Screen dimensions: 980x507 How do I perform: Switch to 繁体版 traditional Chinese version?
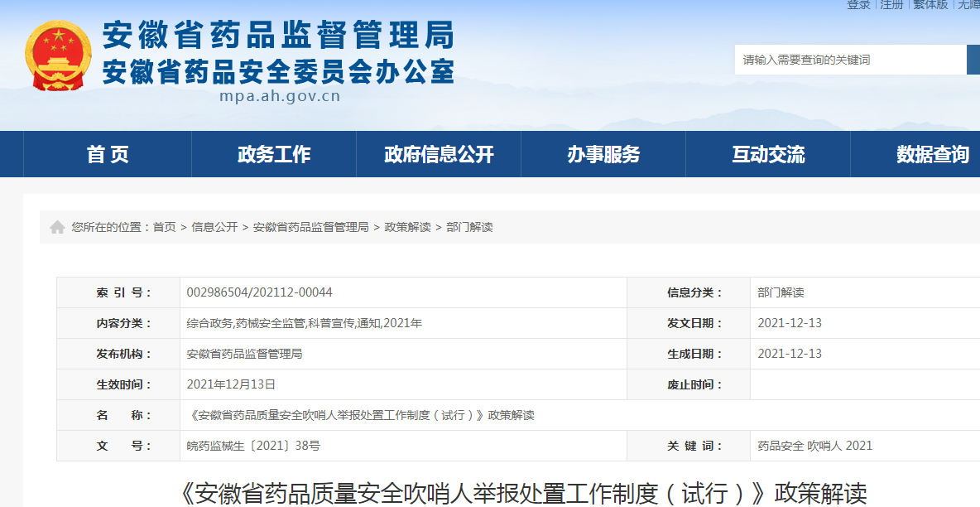930,5
